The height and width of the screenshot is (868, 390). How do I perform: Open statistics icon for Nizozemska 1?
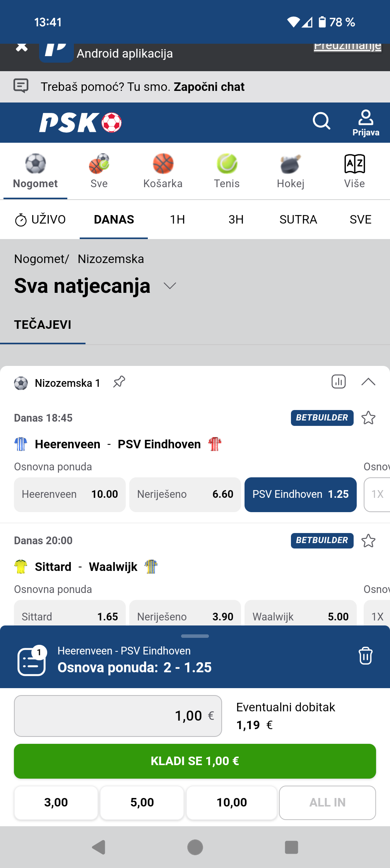click(339, 382)
